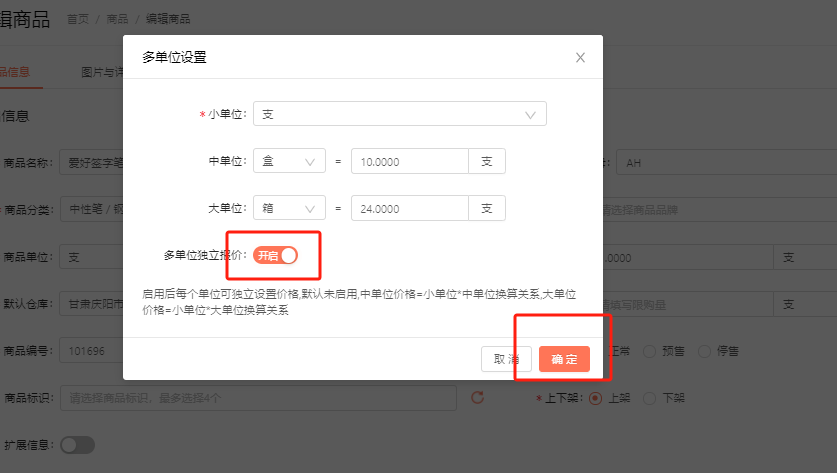Image resolution: width=837 pixels, height=473 pixels.
Task: Click the 首页 breadcrumb link
Action: [x=78, y=19]
